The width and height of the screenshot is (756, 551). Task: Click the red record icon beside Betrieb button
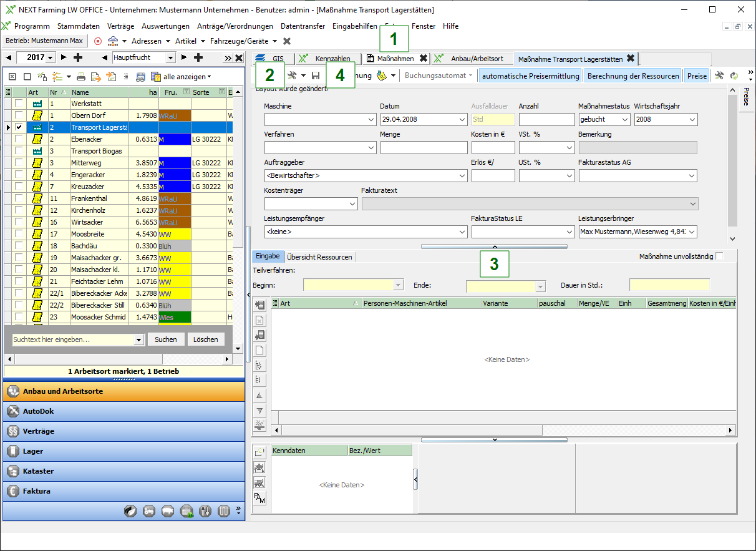click(x=98, y=41)
